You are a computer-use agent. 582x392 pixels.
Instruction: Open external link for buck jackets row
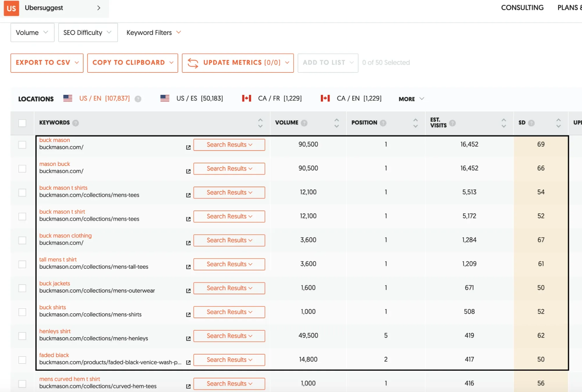(x=188, y=291)
